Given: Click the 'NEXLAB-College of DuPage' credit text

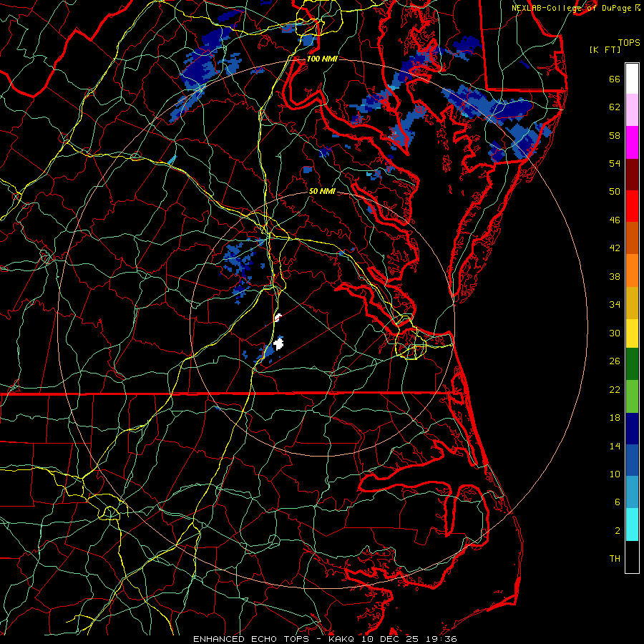Looking at the screenshot, I should (571, 8).
